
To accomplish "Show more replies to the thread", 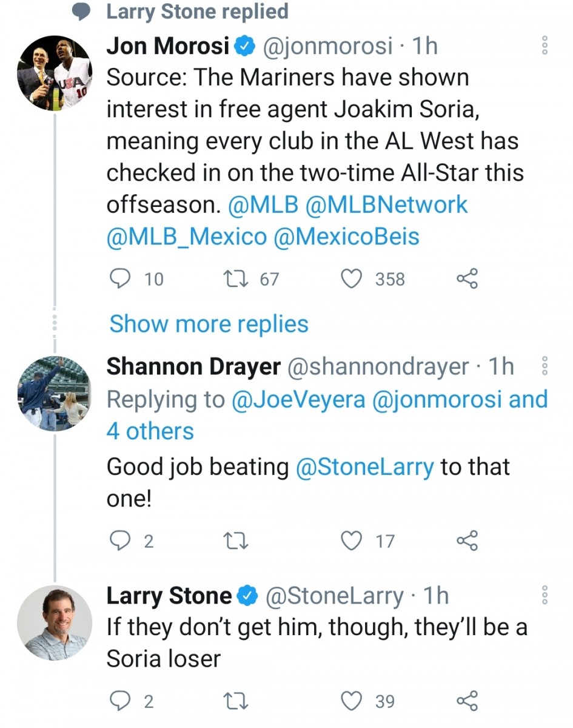I will (208, 323).
